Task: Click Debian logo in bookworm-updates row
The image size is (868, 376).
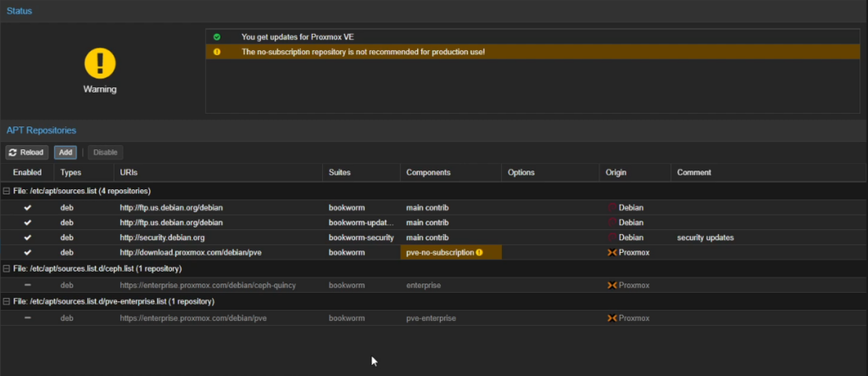Action: (612, 222)
